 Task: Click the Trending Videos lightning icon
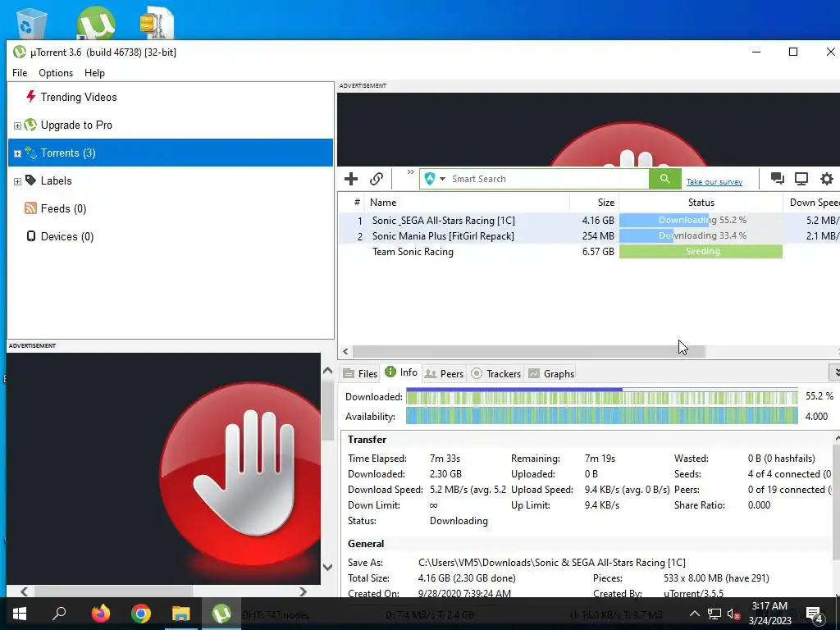(30, 97)
